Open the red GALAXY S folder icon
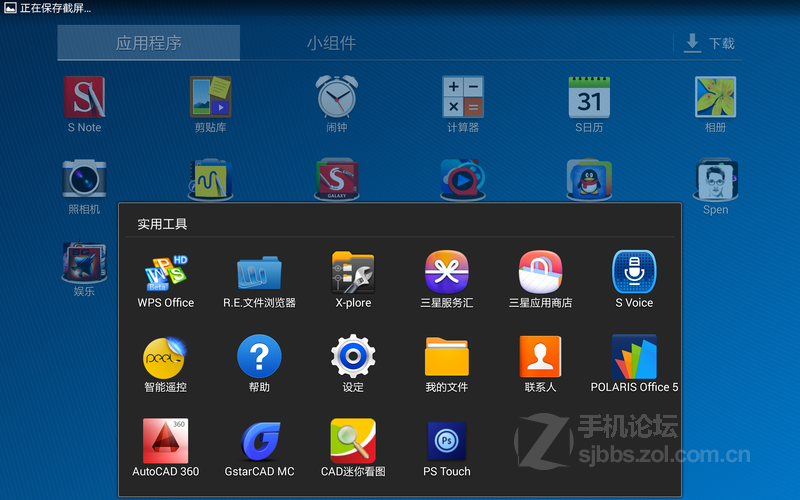This screenshot has height=500, width=800. 337,180
